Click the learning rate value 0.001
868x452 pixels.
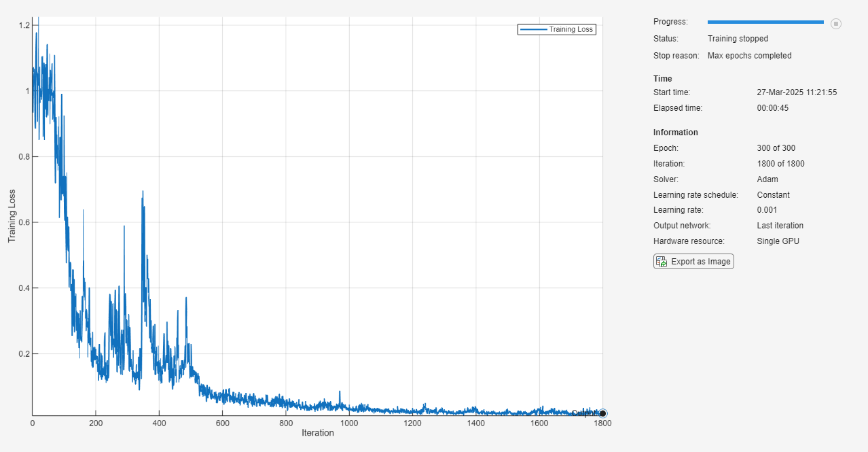tap(767, 210)
